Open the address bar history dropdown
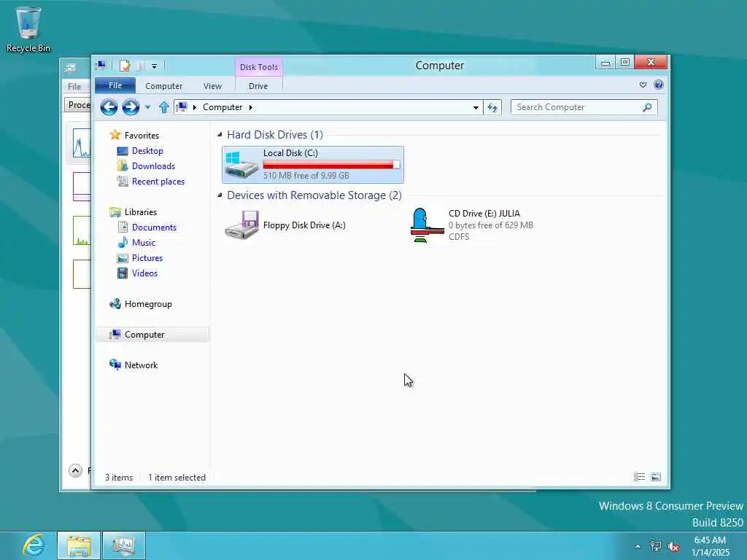 (x=476, y=108)
